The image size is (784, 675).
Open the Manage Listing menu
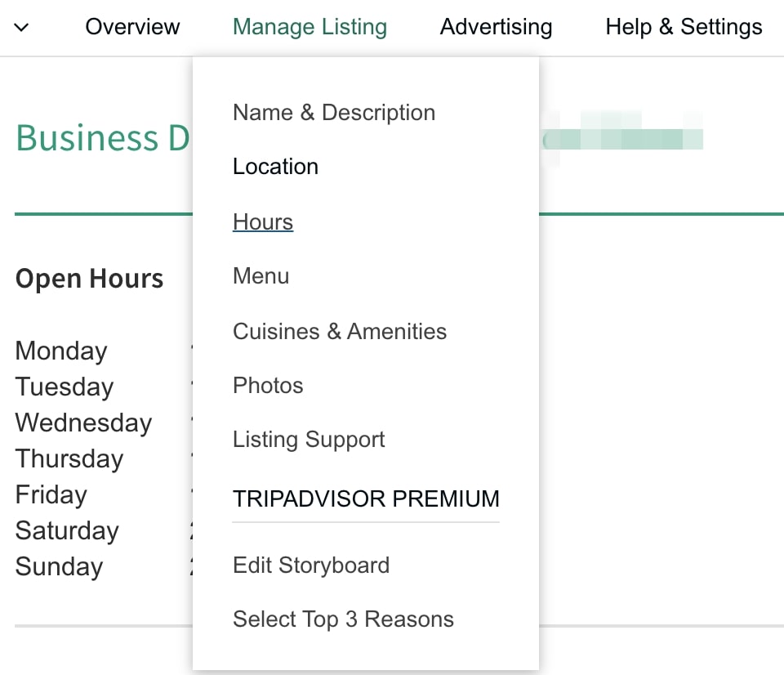pos(310,27)
